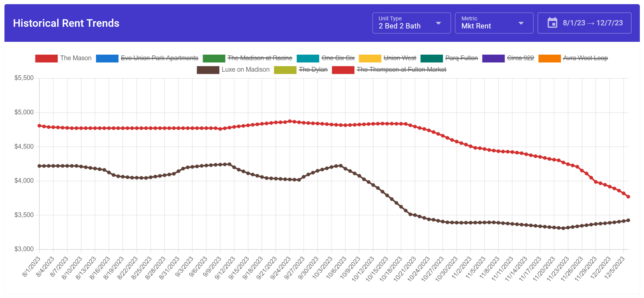This screenshot has height=298, width=644.
Task: Click The Mason red legend swatch
Action: point(46,58)
